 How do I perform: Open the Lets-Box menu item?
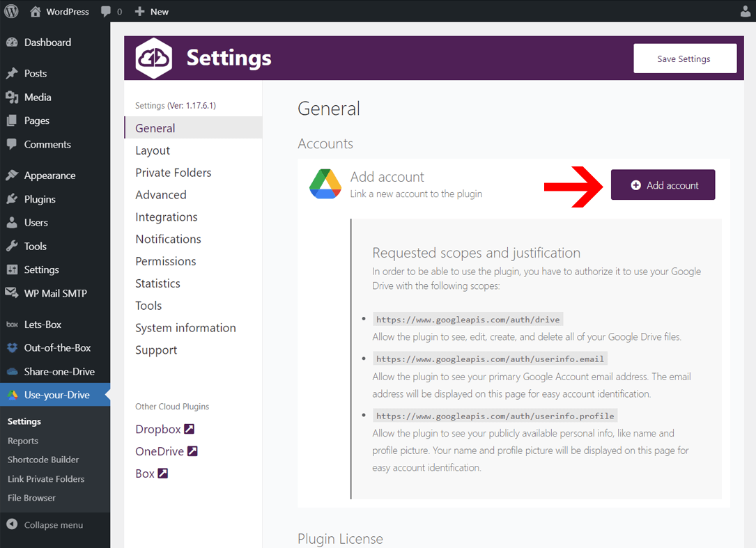[55, 324]
